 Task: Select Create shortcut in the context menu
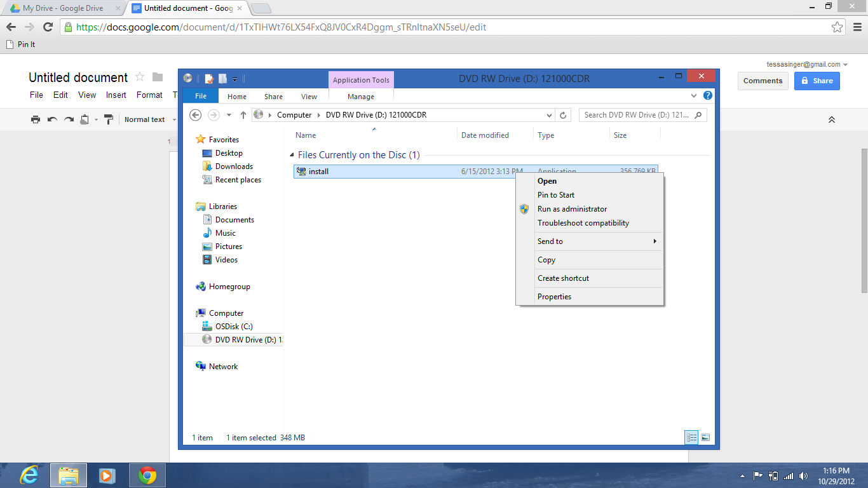pos(563,278)
